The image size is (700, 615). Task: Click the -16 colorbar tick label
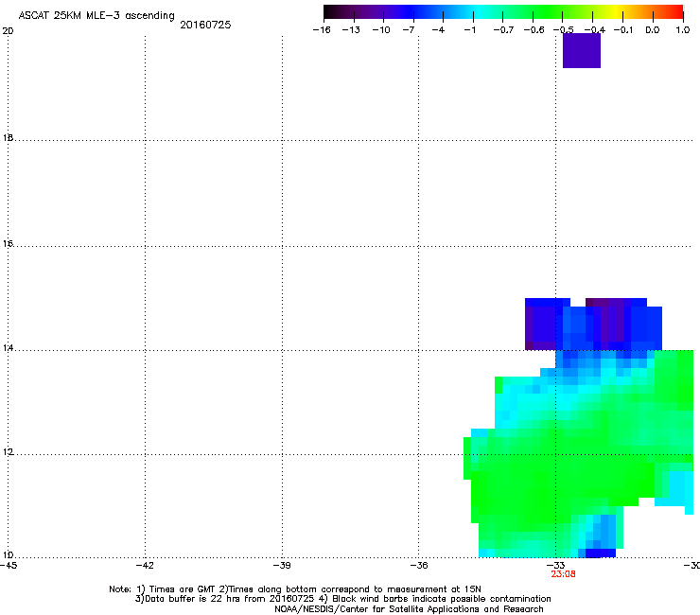click(x=322, y=30)
